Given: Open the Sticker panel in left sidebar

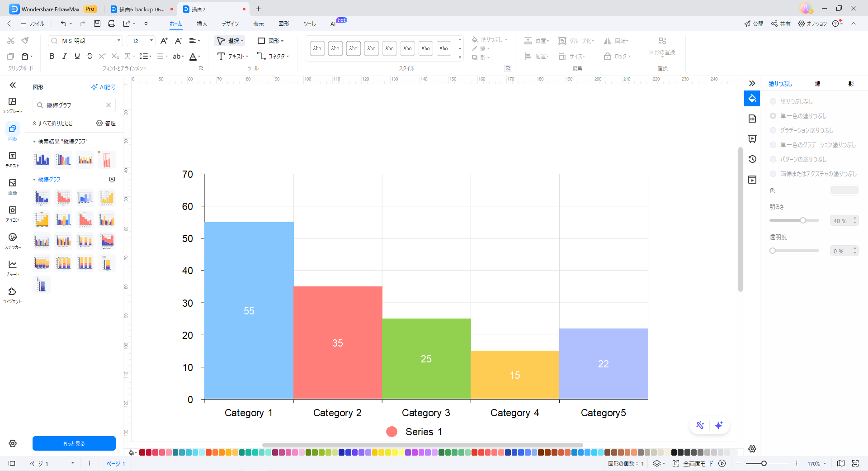Looking at the screenshot, I should tap(12, 240).
